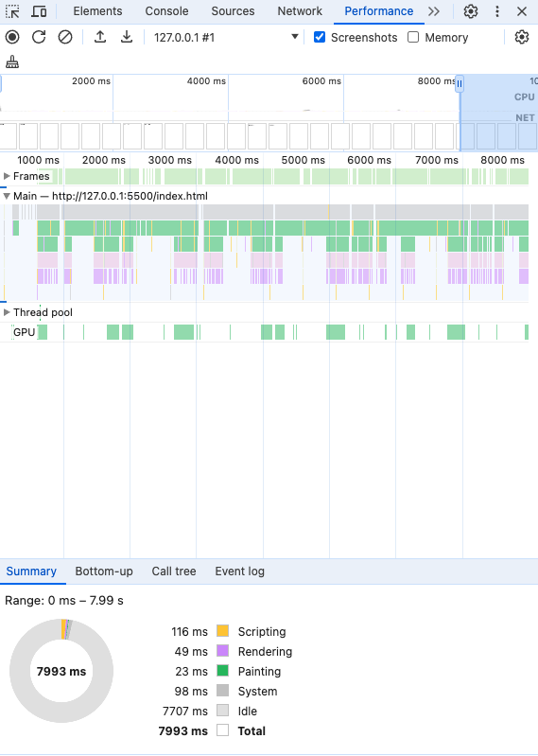Click the NET overview label
Screen dimensions: 538x756
click(525, 117)
